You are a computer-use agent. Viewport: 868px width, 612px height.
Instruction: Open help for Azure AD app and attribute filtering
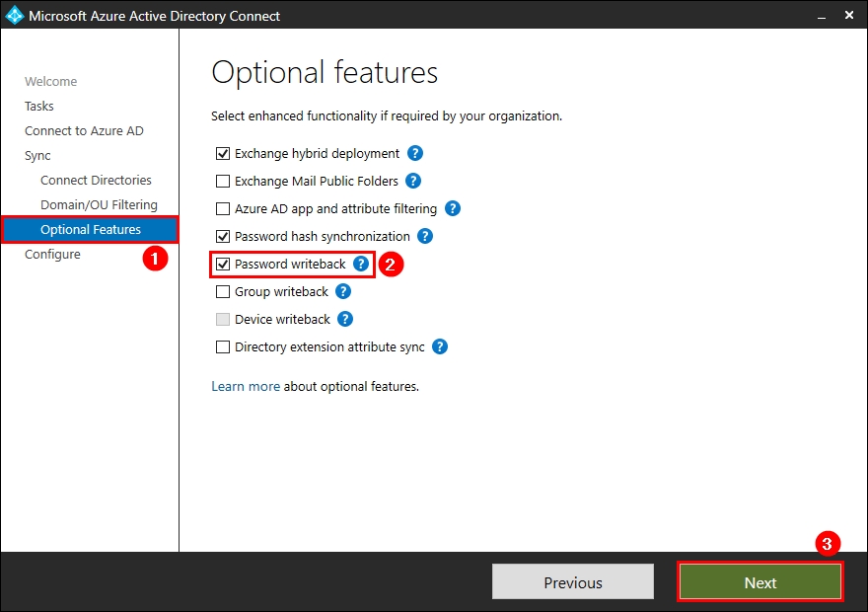coord(453,208)
